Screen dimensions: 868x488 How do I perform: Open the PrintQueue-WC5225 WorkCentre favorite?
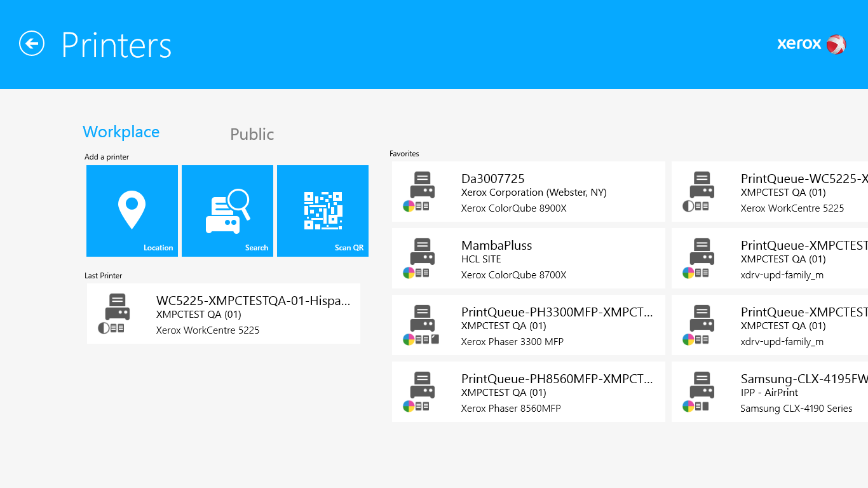769,191
